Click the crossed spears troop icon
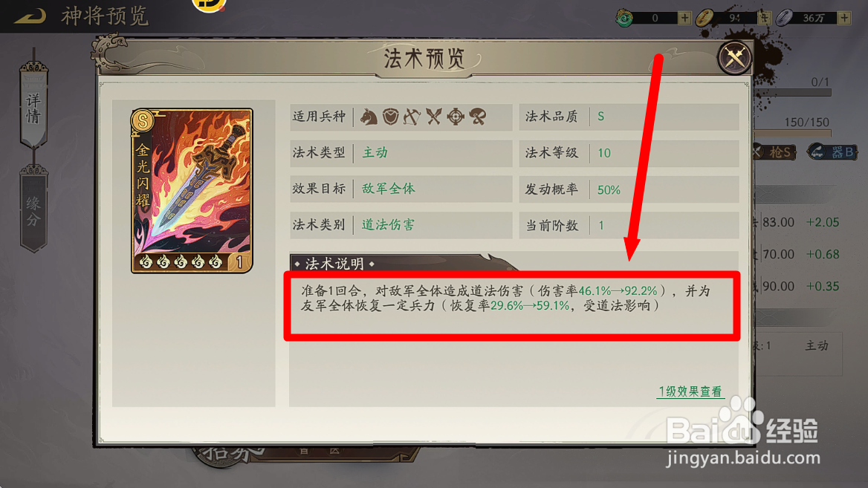Screen dimensions: 868x488 click(434, 117)
